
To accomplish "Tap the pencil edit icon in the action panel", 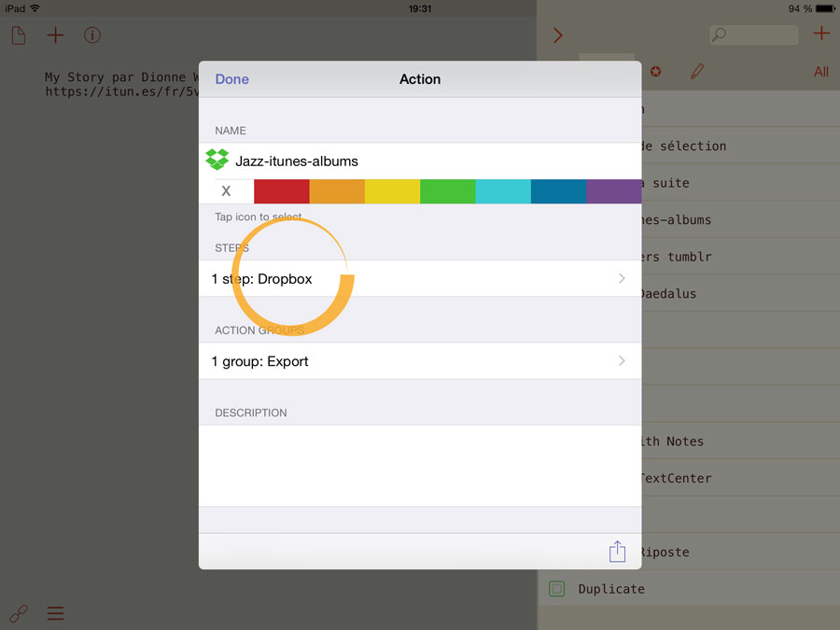I will click(x=697, y=71).
